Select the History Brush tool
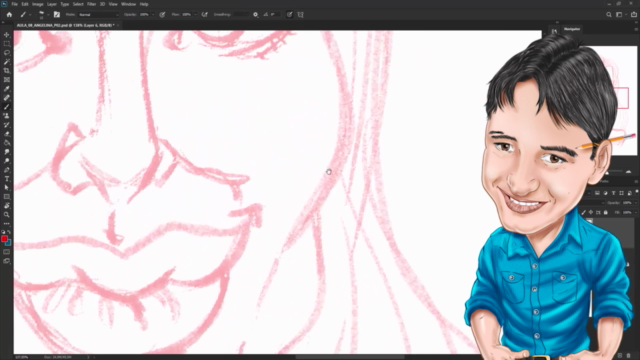 click(7, 124)
